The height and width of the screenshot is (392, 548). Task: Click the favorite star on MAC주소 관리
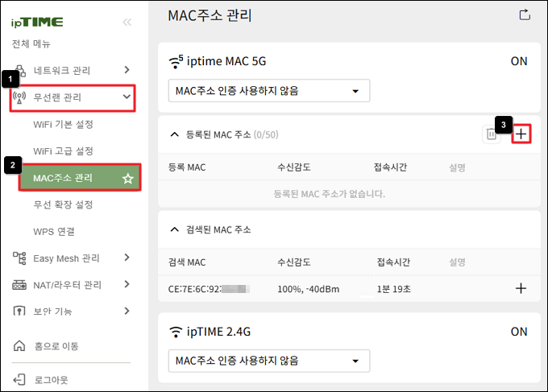[x=127, y=179]
